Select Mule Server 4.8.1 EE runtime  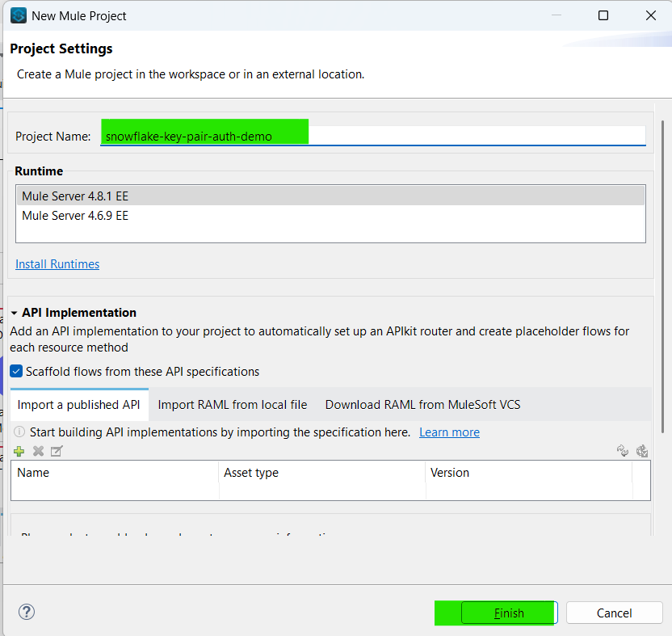(x=75, y=196)
